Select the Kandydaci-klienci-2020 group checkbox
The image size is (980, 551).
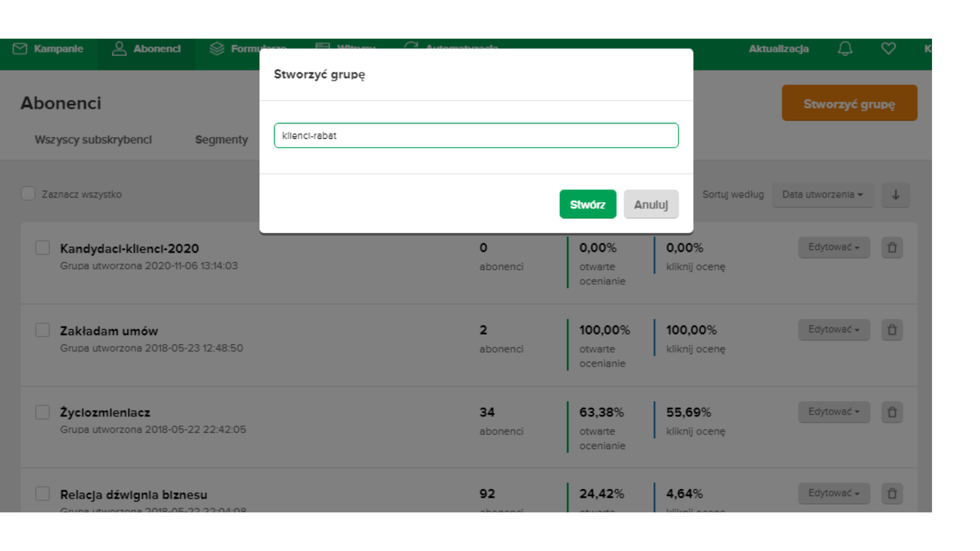[x=42, y=248]
